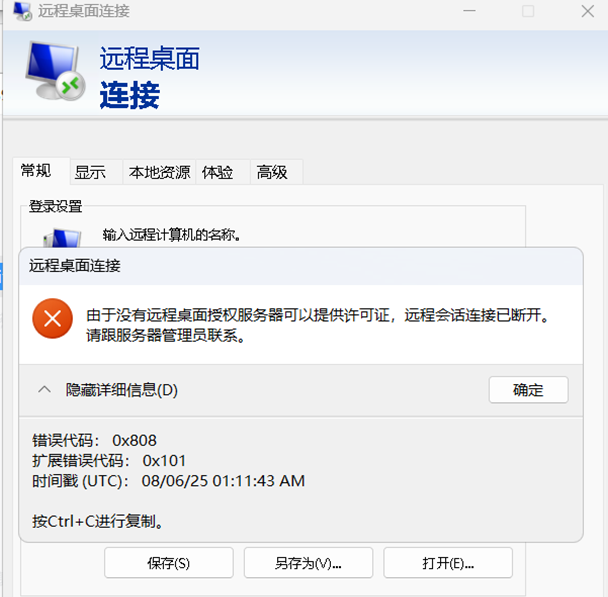Click the 隐藏详细信息(D) label

pos(122,390)
